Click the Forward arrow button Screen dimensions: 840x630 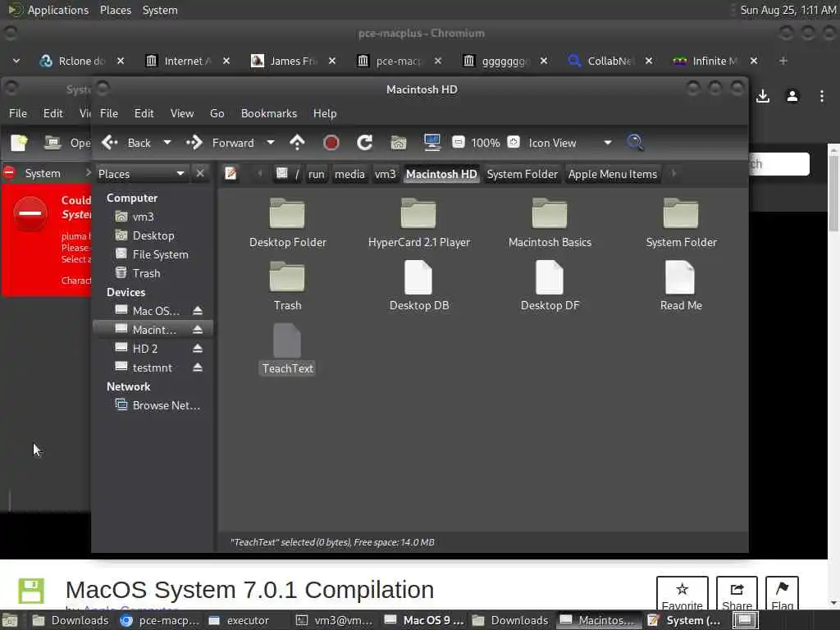[x=194, y=143]
